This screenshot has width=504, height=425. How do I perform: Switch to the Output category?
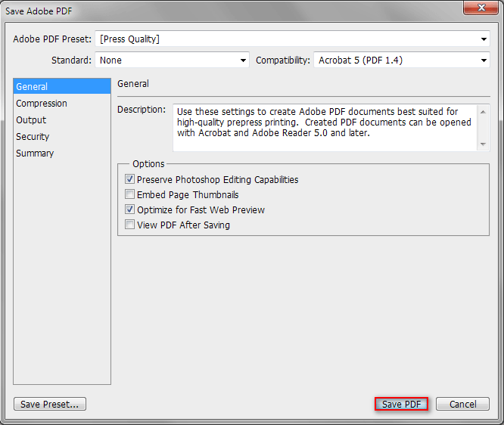coord(62,119)
